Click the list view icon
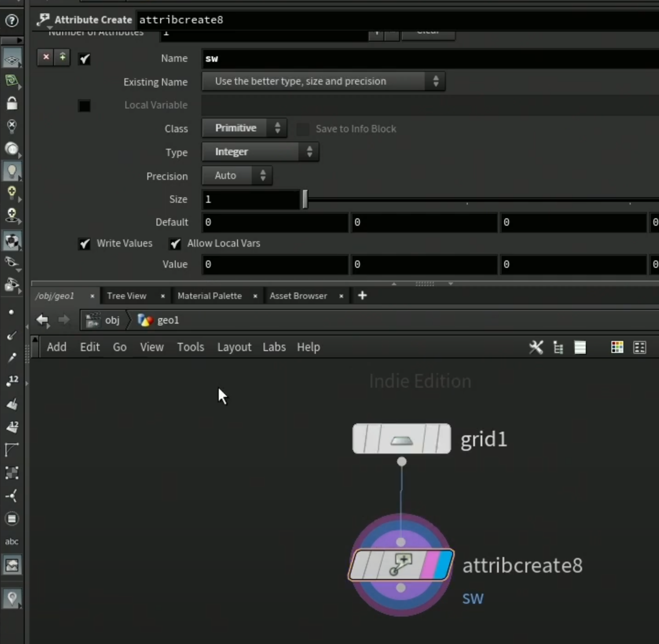659x644 pixels. coord(580,347)
